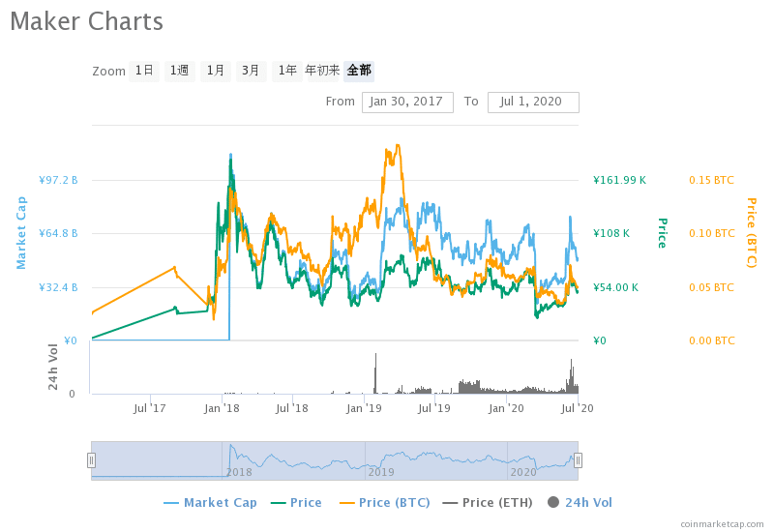
Task: Select the 1週 zoom range button
Action: (180, 71)
